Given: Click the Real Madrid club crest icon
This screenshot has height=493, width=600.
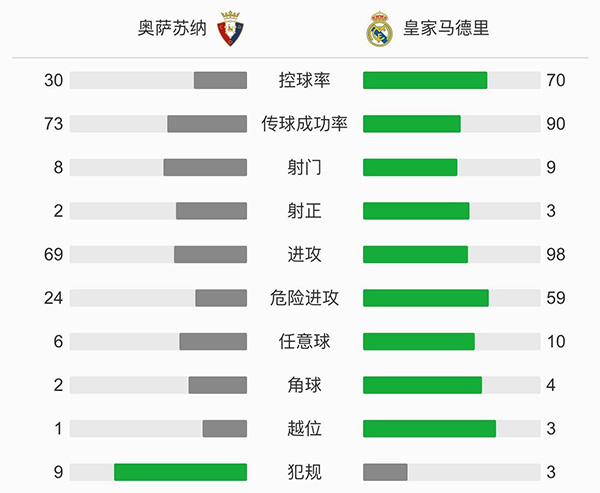Looking at the screenshot, I should tap(377, 29).
